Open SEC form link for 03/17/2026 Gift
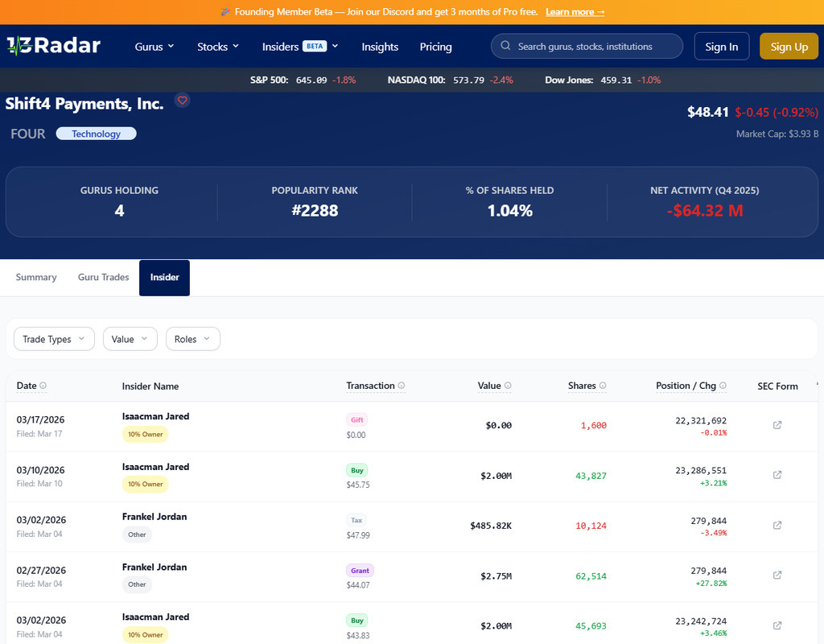Viewport: 824px width, 644px height. click(x=777, y=425)
